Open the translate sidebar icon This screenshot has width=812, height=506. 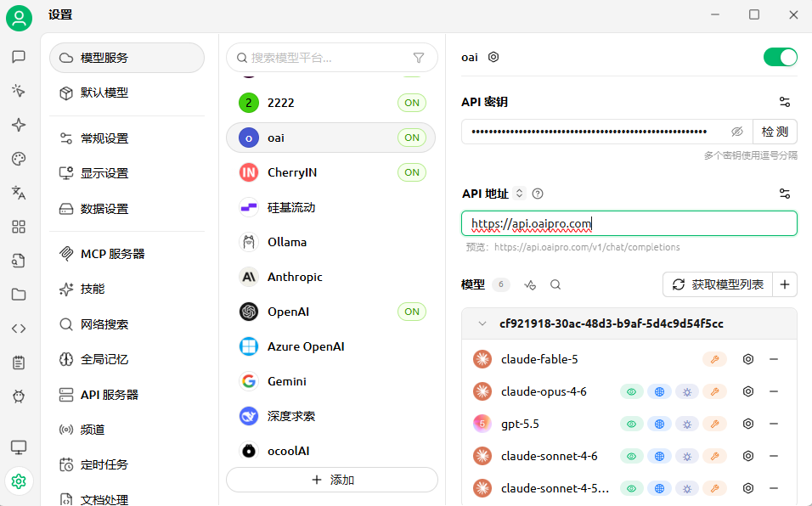click(x=19, y=193)
